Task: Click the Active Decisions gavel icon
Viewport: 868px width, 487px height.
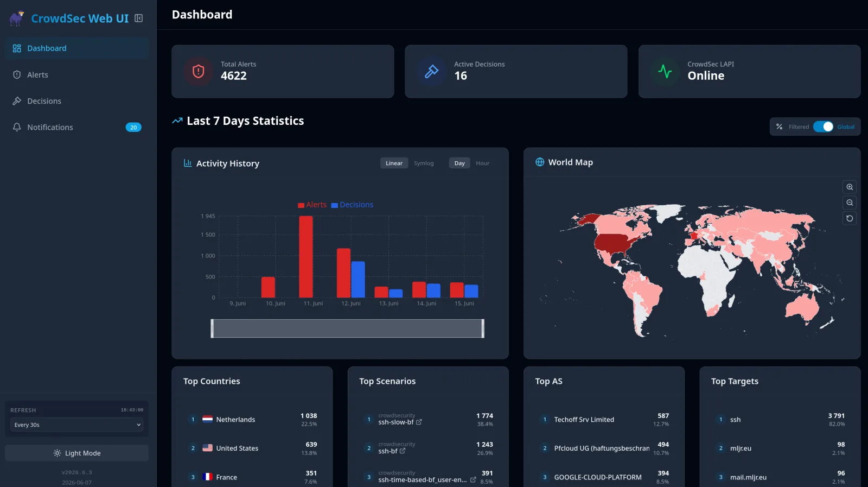Action: click(432, 71)
